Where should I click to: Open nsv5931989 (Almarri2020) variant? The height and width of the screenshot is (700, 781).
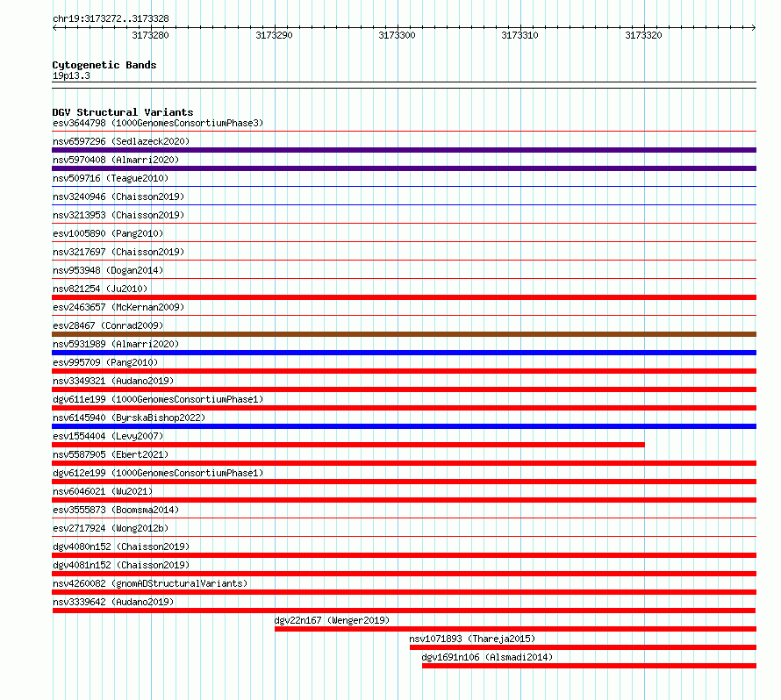(116, 344)
